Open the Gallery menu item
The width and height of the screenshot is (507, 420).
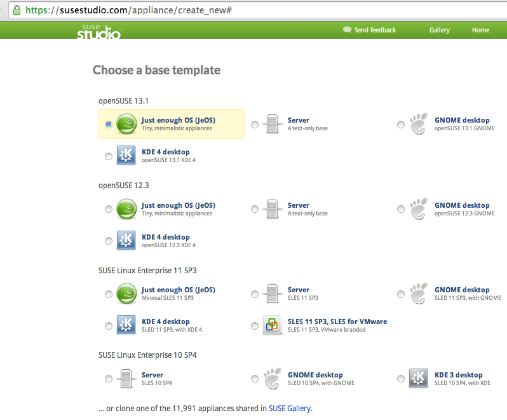pos(440,30)
